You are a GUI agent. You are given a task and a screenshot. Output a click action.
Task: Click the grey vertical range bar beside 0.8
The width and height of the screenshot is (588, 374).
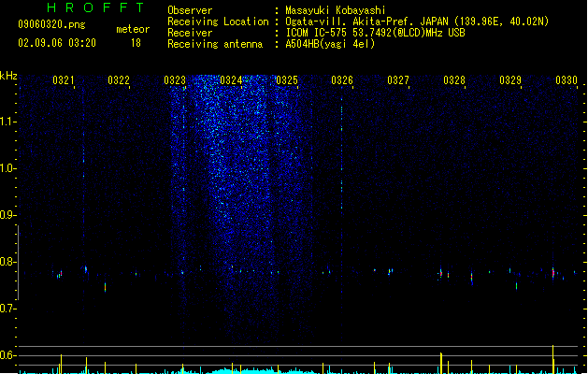(x=18, y=263)
